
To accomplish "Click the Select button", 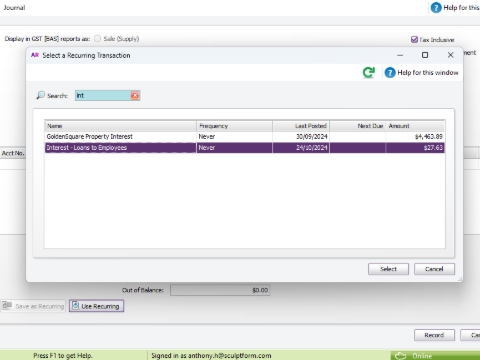I will tap(388, 269).
